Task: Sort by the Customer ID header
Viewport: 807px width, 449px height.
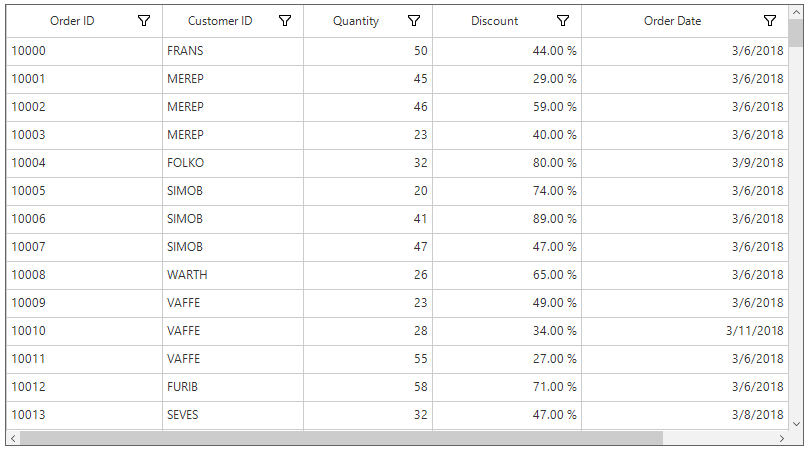Action: 220,21
